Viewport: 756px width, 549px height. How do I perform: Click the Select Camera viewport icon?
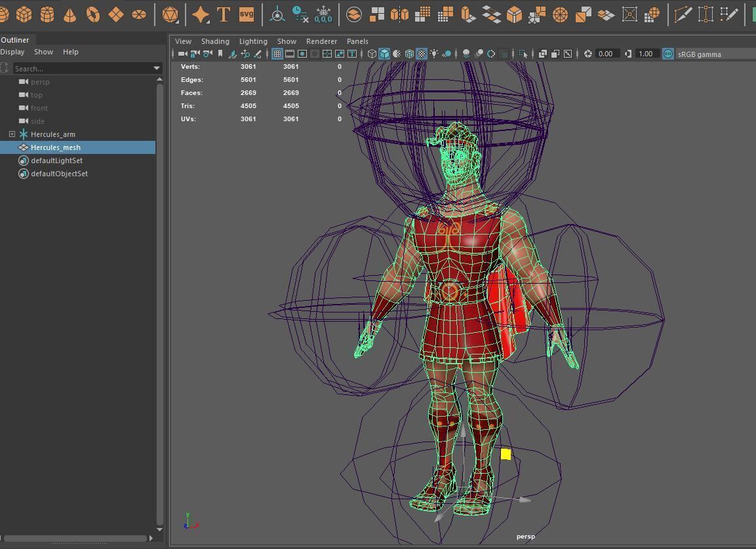pos(182,54)
